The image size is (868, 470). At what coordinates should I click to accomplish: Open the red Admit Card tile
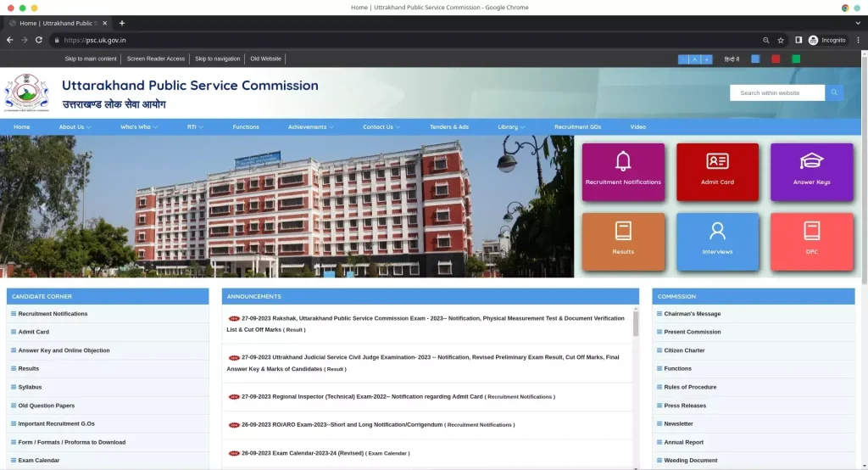click(717, 172)
